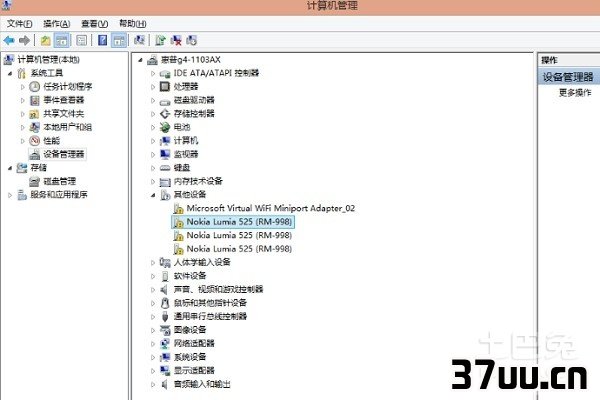Click 更多操作 in the actions pane

[x=575, y=93]
